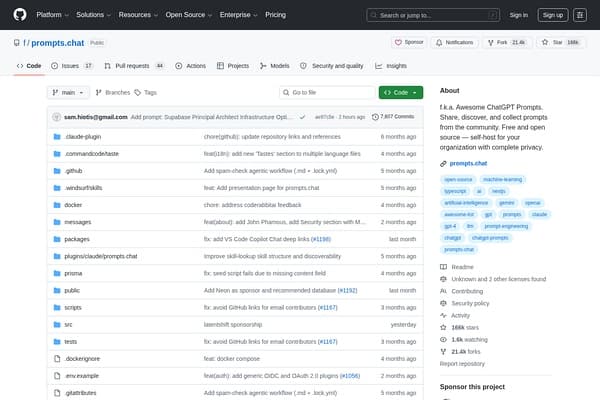View Branches list link
Screen dimensions: 600x400
113,93
